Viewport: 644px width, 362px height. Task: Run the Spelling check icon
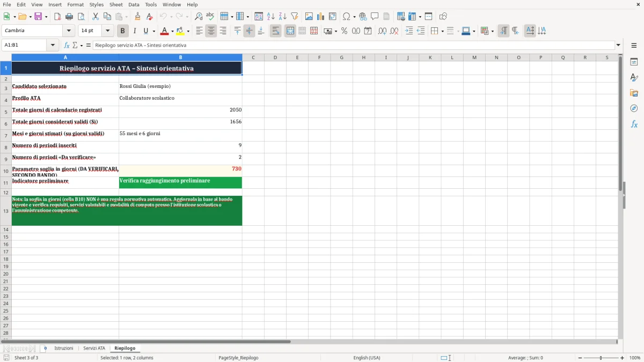(x=210, y=17)
